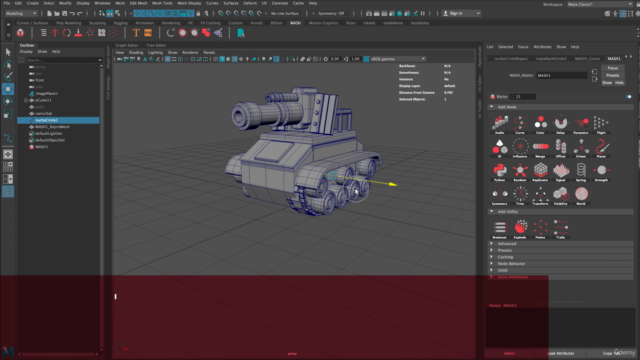Select the arrow Select tool
The width and height of the screenshot is (640, 360).
[x=8, y=52]
